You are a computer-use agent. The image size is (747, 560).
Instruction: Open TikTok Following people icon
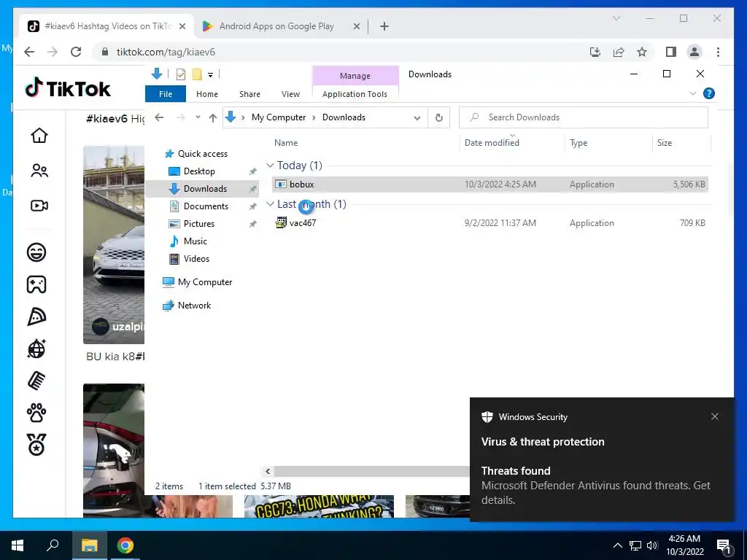(39, 171)
